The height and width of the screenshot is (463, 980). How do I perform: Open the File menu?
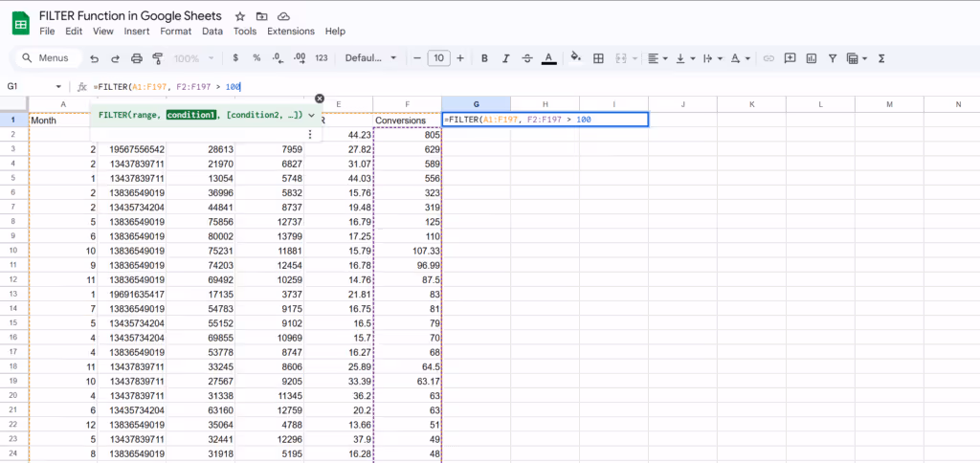pos(47,32)
